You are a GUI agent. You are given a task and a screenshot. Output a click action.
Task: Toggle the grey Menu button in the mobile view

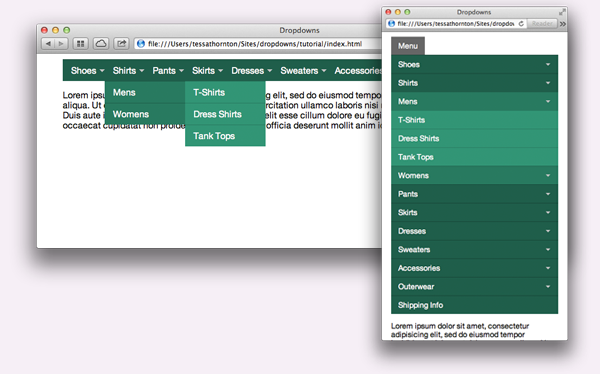click(x=408, y=46)
